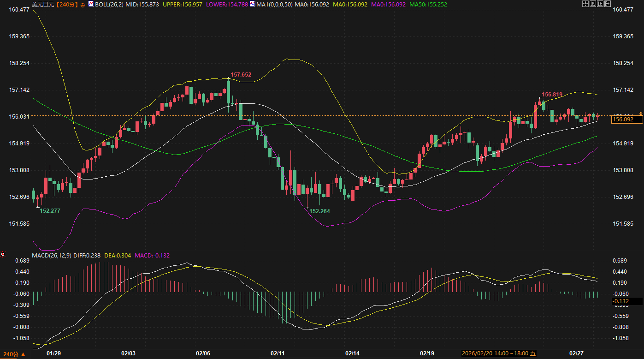The image size is (644, 359).
Task: Click the 157.652 high price marker
Action: click(241, 75)
